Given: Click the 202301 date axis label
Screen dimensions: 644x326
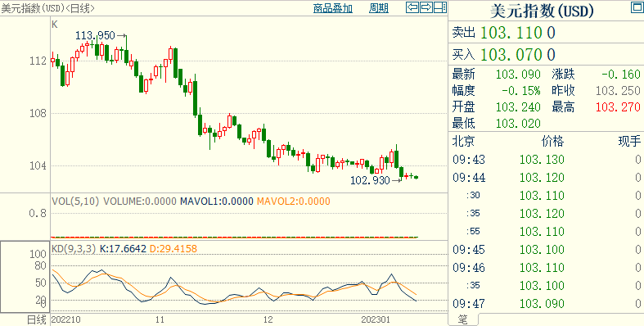Looking at the screenshot, I should [376, 319].
